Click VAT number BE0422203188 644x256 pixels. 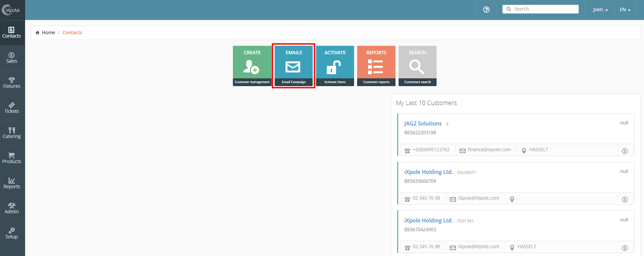(420, 133)
